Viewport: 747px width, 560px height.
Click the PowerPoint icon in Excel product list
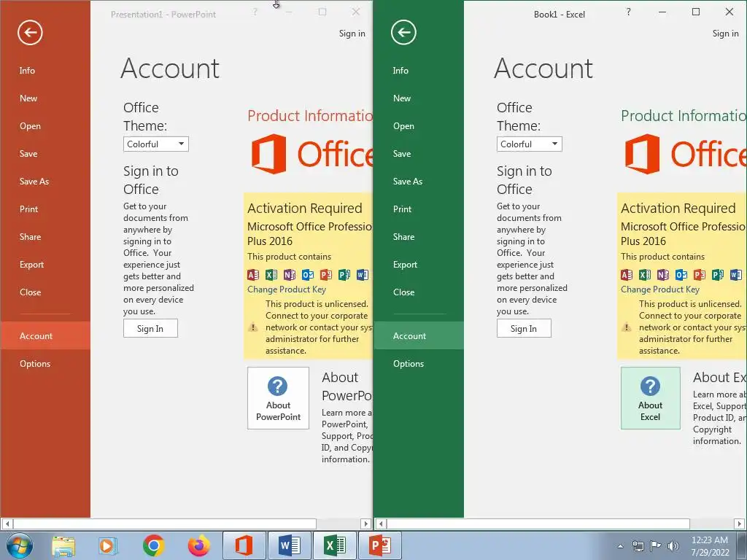pyautogui.click(x=700, y=275)
